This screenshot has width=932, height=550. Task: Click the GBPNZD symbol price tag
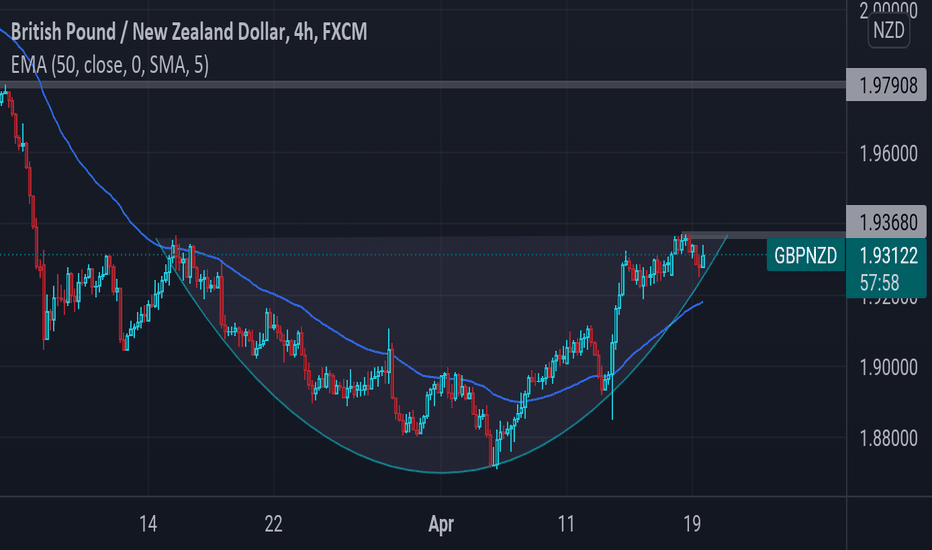805,256
